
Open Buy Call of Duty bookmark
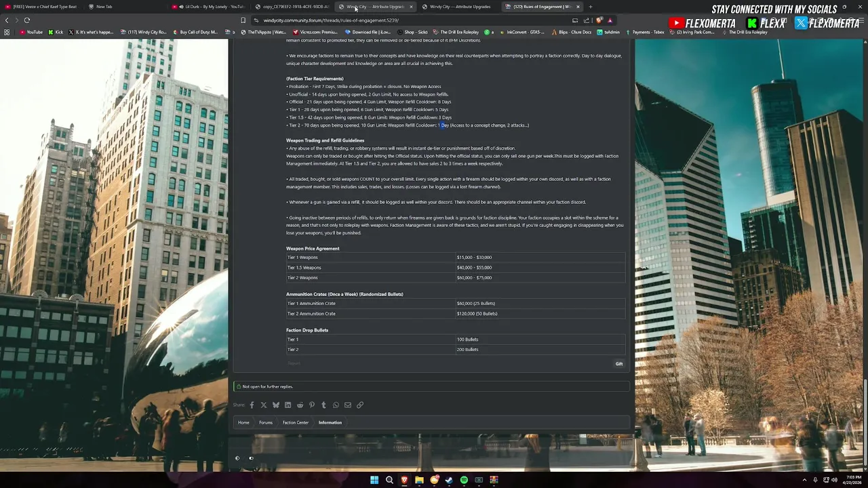pos(195,32)
